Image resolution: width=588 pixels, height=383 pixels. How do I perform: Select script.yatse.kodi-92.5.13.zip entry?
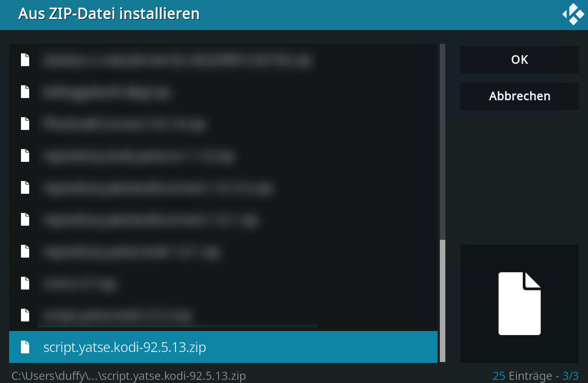tap(223, 347)
